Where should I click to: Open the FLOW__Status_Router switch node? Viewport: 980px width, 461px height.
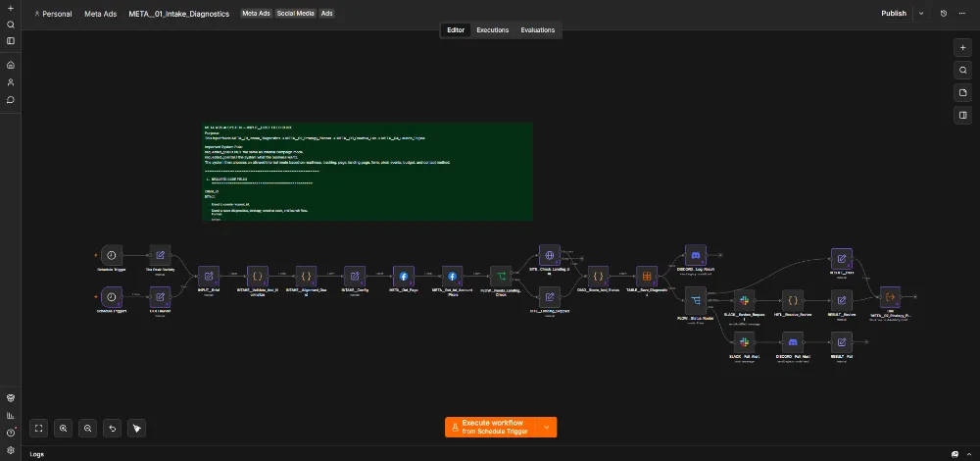(x=696, y=301)
